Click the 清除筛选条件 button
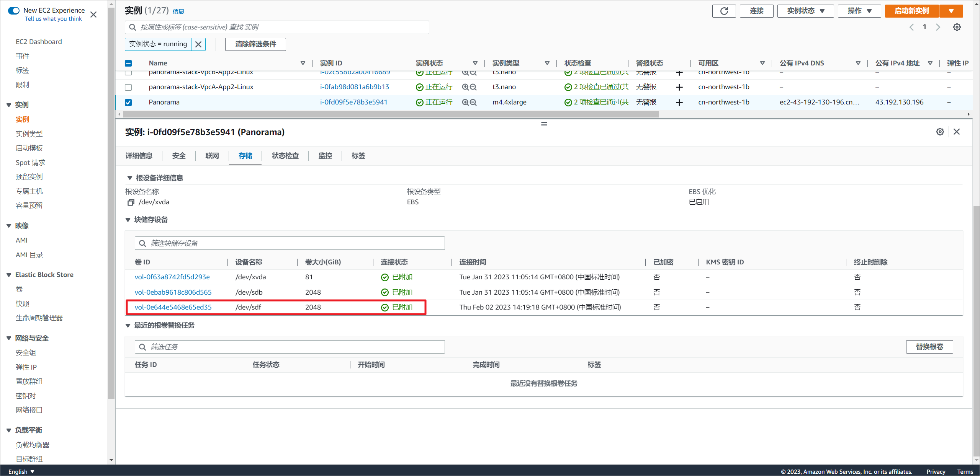Image resolution: width=980 pixels, height=476 pixels. click(255, 44)
